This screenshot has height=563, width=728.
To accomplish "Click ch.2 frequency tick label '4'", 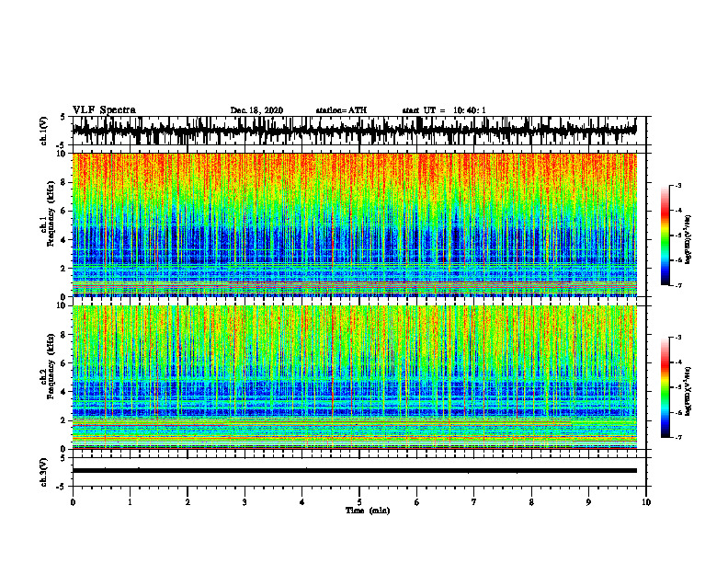I will point(63,392).
